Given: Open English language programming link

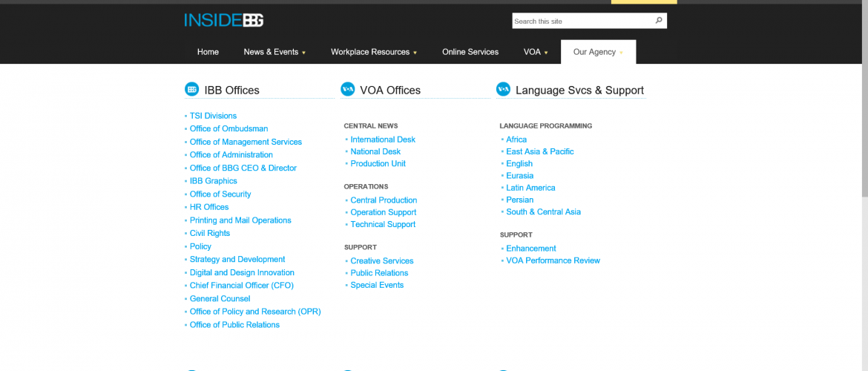Looking at the screenshot, I should (x=519, y=163).
